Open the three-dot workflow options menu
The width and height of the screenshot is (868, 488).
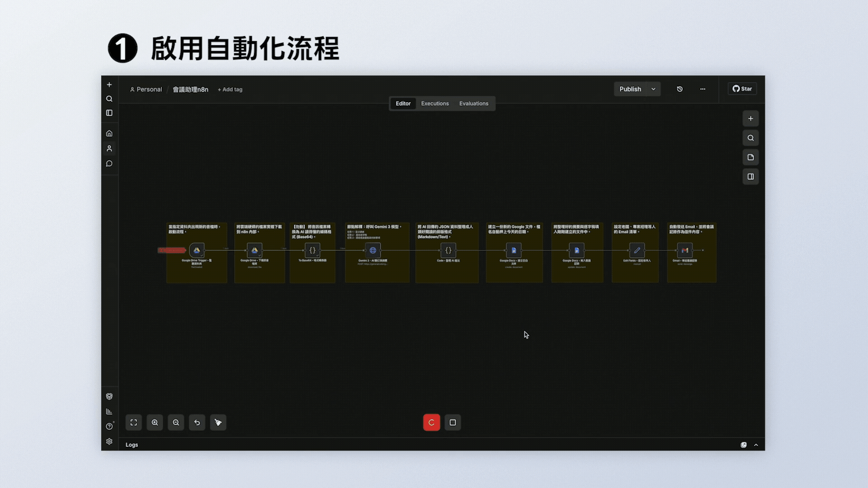703,89
